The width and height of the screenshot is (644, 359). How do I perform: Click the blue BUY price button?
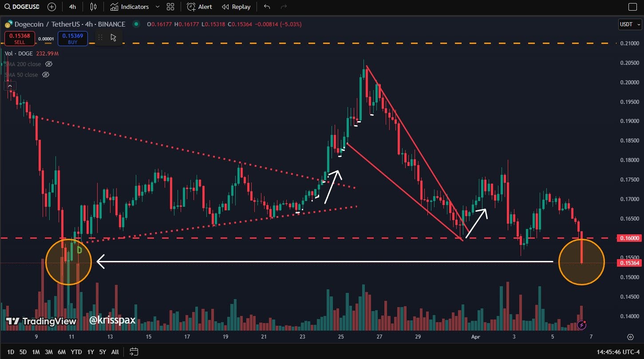tap(72, 39)
